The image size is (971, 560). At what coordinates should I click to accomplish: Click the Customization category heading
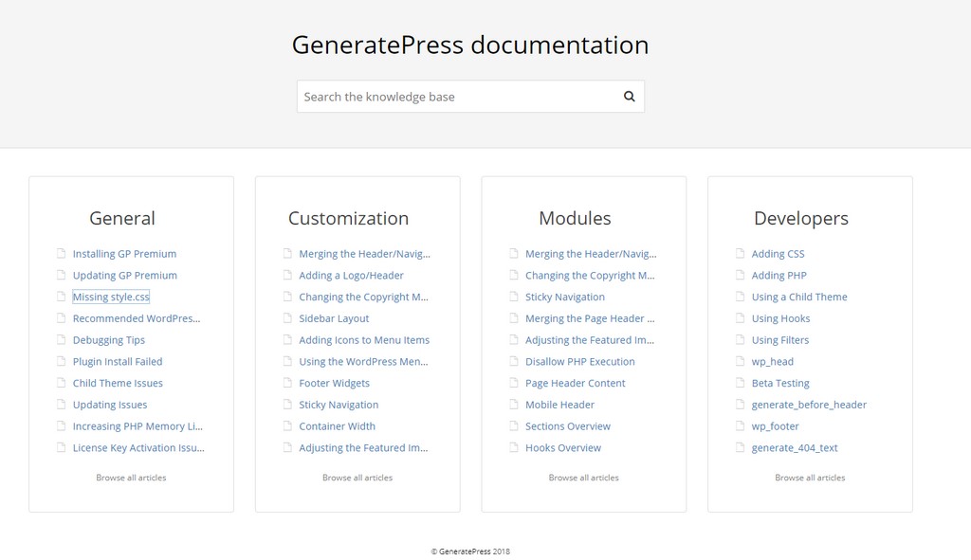(349, 219)
